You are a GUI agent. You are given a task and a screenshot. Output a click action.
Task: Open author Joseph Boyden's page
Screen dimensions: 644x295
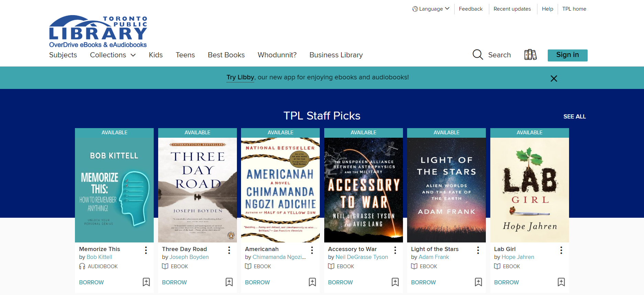pyautogui.click(x=189, y=257)
